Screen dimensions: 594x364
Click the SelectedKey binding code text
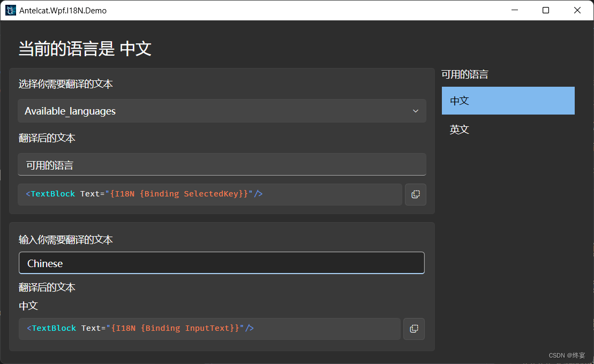coord(145,194)
